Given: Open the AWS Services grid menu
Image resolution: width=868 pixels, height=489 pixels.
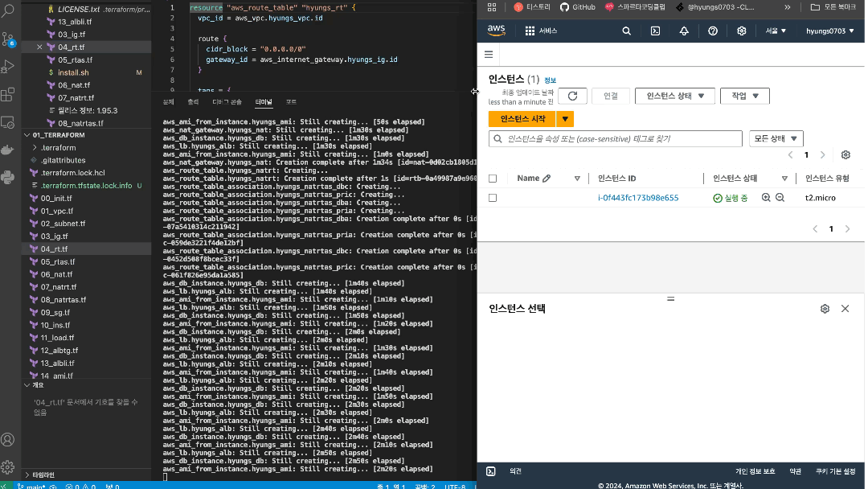Looking at the screenshot, I should pos(541,31).
